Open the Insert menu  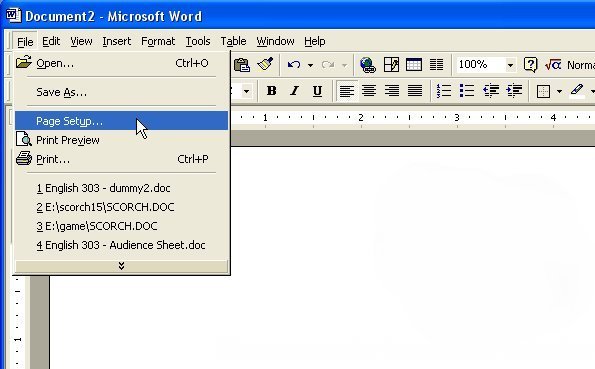(x=116, y=41)
